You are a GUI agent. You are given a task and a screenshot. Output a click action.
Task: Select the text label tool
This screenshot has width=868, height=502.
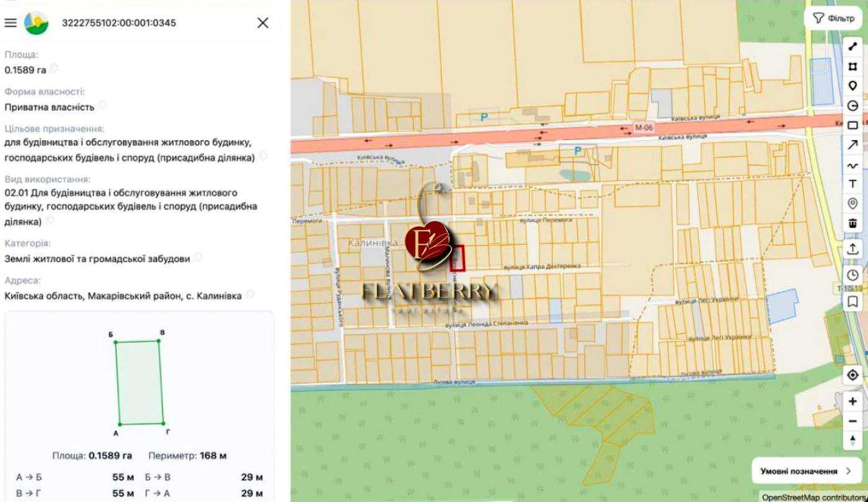(x=852, y=184)
